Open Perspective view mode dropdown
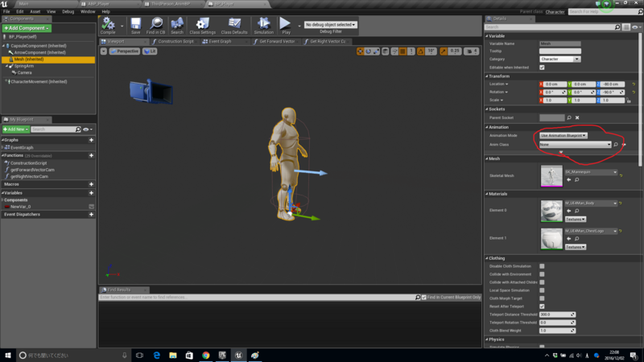 click(125, 51)
